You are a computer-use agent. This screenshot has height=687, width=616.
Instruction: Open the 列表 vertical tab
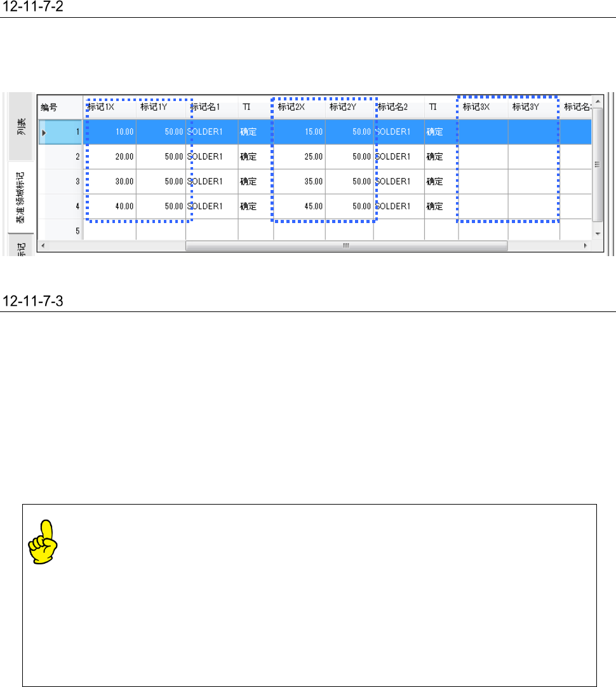21,126
